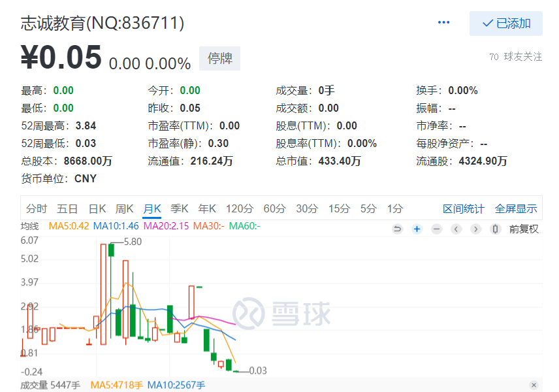Click the chart reset (undo arrow) icon
Screen dimensions: 559x392
tap(397, 229)
